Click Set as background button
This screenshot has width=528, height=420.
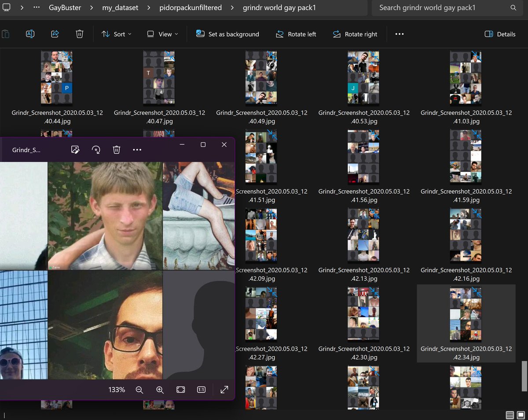(227, 34)
